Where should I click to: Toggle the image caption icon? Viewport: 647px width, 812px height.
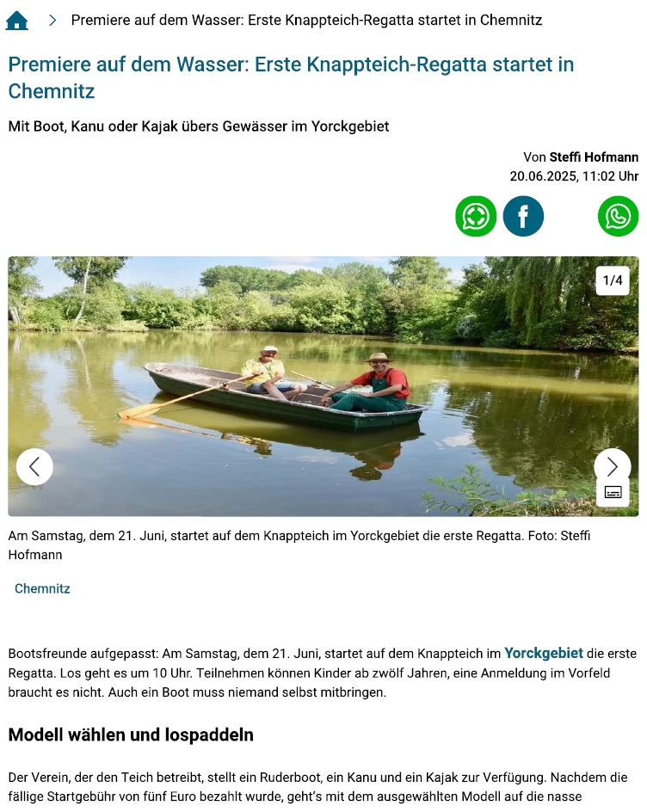click(x=613, y=492)
